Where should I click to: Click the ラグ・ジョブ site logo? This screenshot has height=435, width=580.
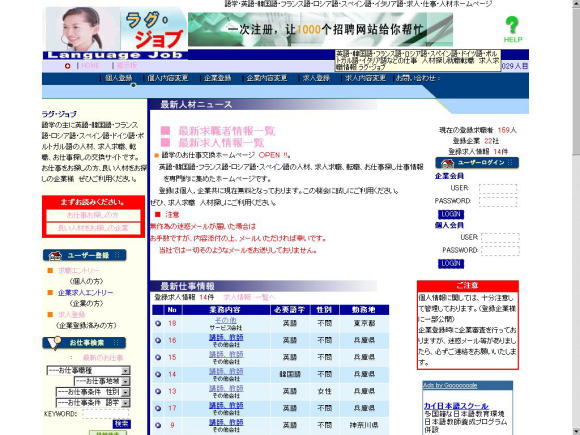point(155,30)
